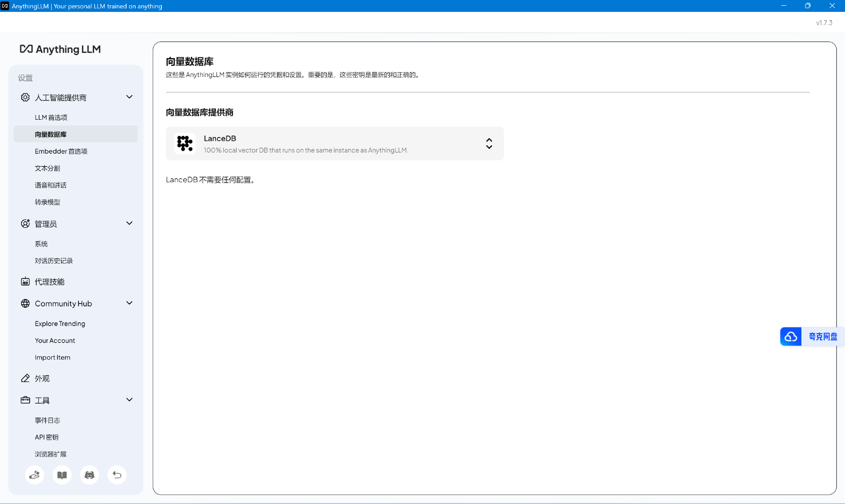Click the LanceDB provider logo
This screenshot has height=504, width=845.
(x=185, y=143)
